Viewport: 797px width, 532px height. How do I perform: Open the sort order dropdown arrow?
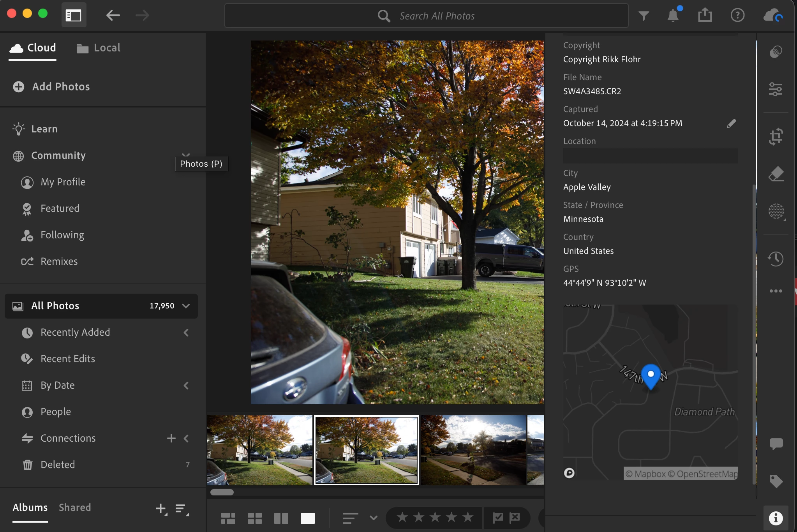[x=373, y=518]
